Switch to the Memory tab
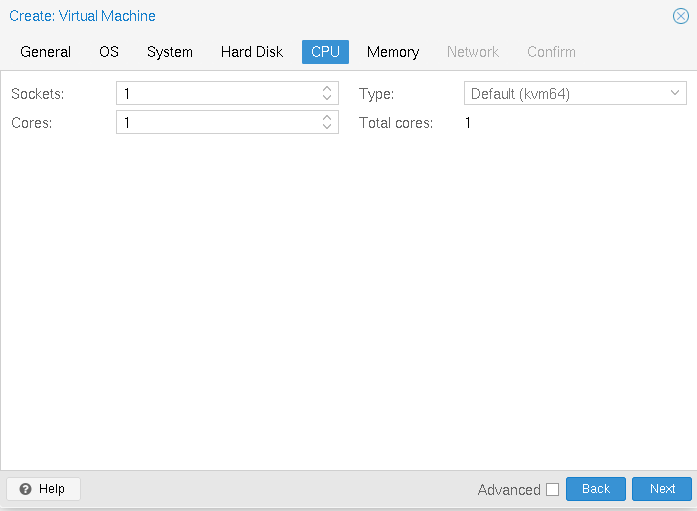This screenshot has width=697, height=511. coord(393,52)
